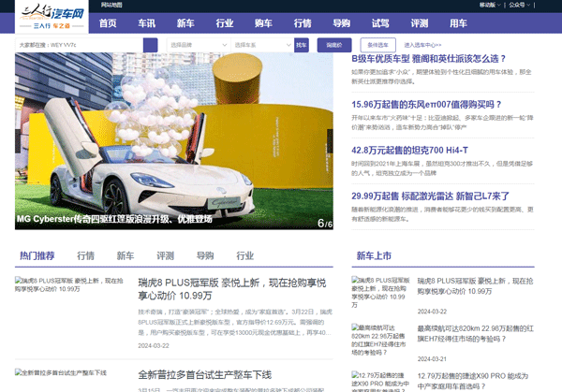Click the purple search submit button
The height and width of the screenshot is (392, 562).
pyautogui.click(x=150, y=45)
